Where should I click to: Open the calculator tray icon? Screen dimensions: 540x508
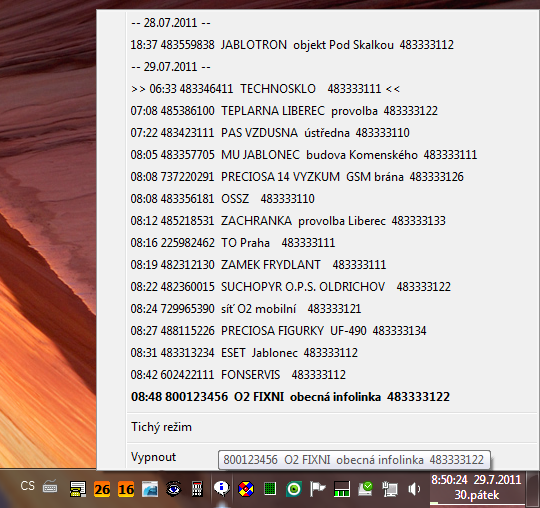tap(197, 489)
